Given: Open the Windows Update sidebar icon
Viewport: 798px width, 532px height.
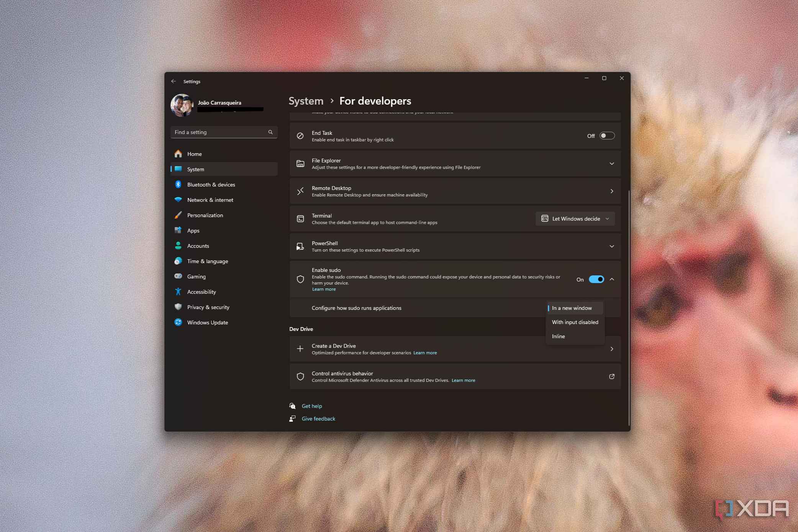Looking at the screenshot, I should coord(178,322).
